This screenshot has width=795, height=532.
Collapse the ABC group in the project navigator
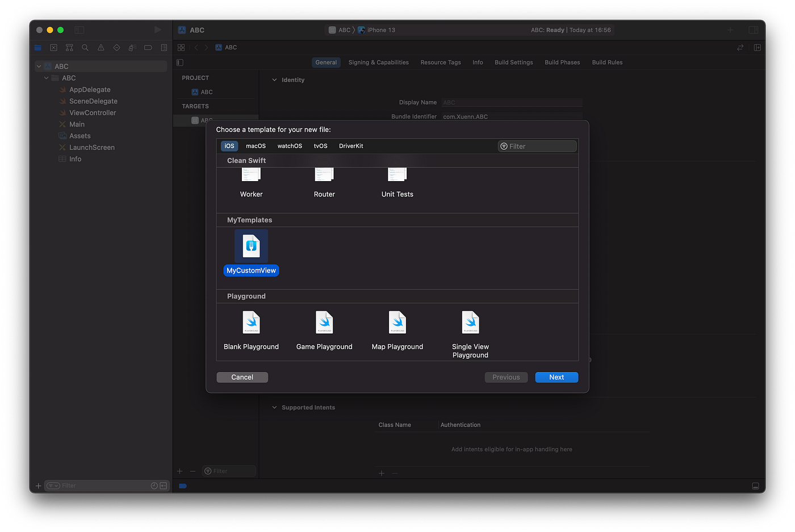tap(46, 78)
